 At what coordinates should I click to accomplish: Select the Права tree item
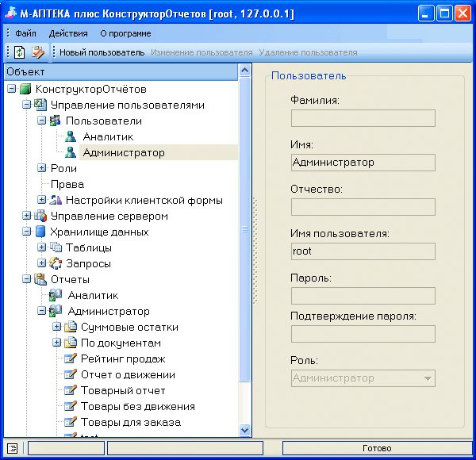coord(67,184)
